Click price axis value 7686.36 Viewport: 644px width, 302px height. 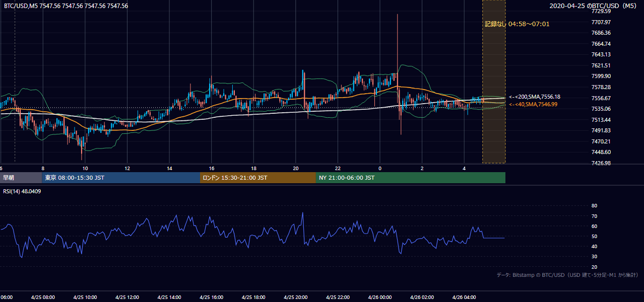pyautogui.click(x=601, y=33)
